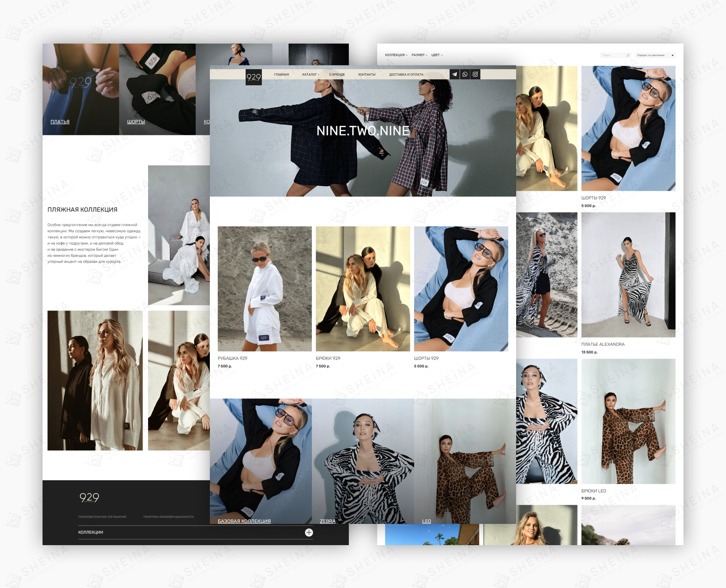This screenshot has height=588, width=726.
Task: Open the Цвет filter dropdown
Action: point(437,55)
